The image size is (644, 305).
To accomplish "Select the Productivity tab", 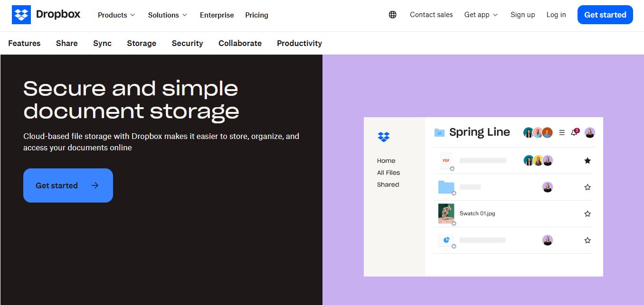I will click(x=299, y=43).
